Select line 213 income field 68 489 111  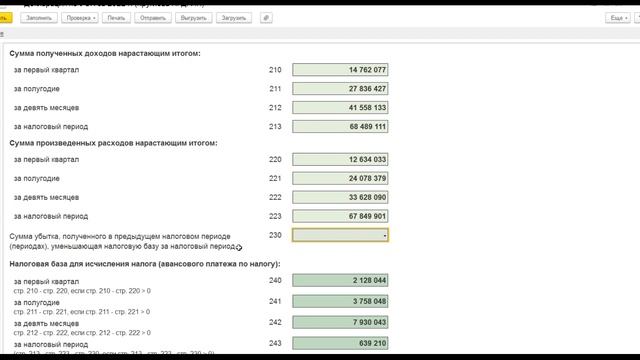coord(340,127)
